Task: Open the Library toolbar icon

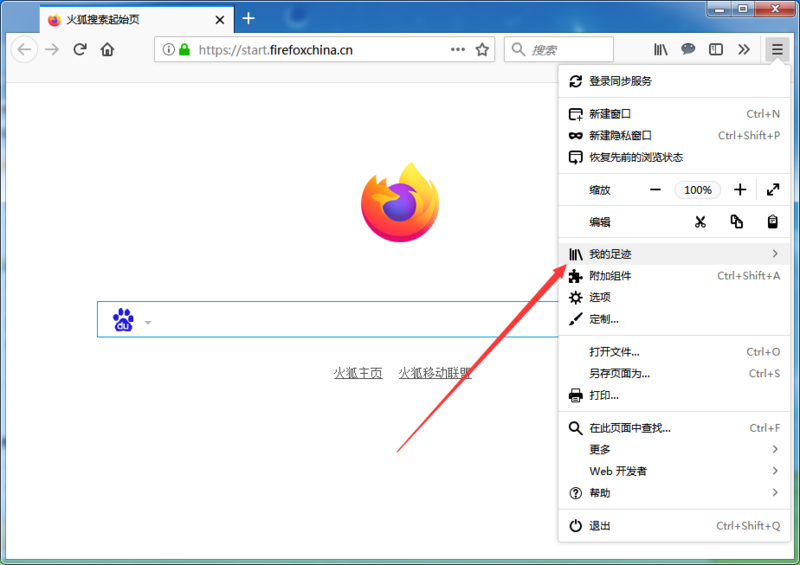Action: click(661, 50)
